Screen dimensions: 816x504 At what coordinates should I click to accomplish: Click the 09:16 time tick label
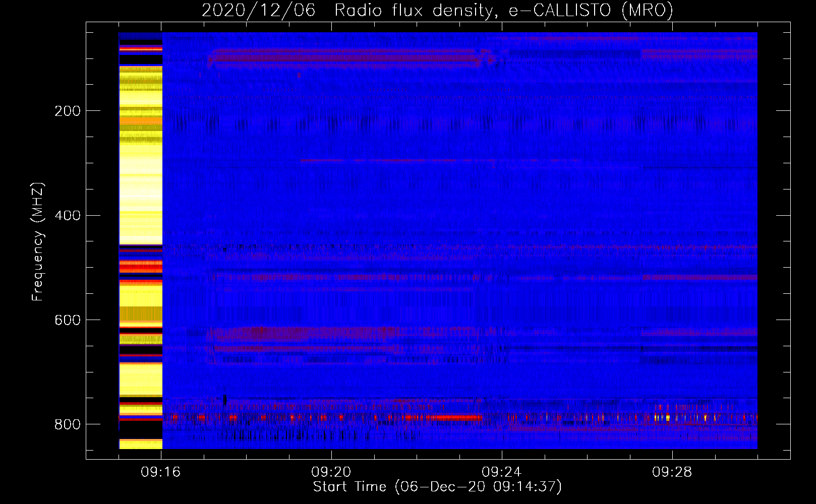pyautogui.click(x=161, y=472)
